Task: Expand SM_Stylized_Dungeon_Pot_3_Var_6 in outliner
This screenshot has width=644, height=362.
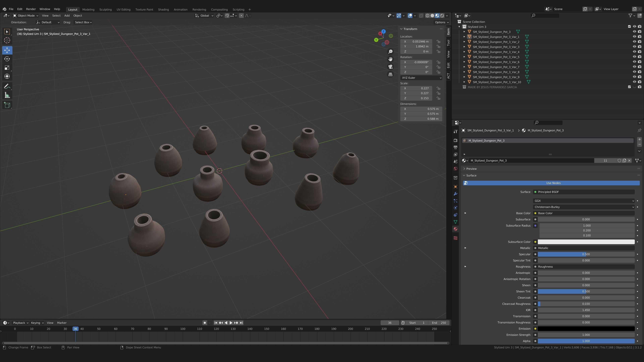Action: point(464,62)
